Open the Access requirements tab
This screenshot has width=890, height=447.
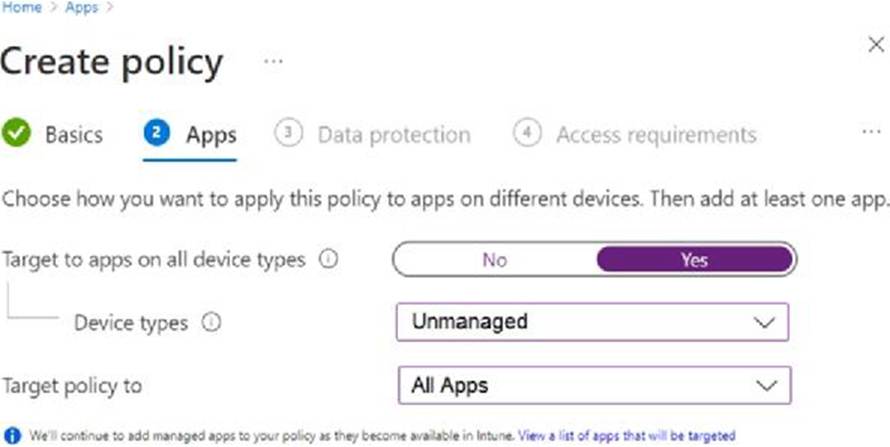[655, 134]
